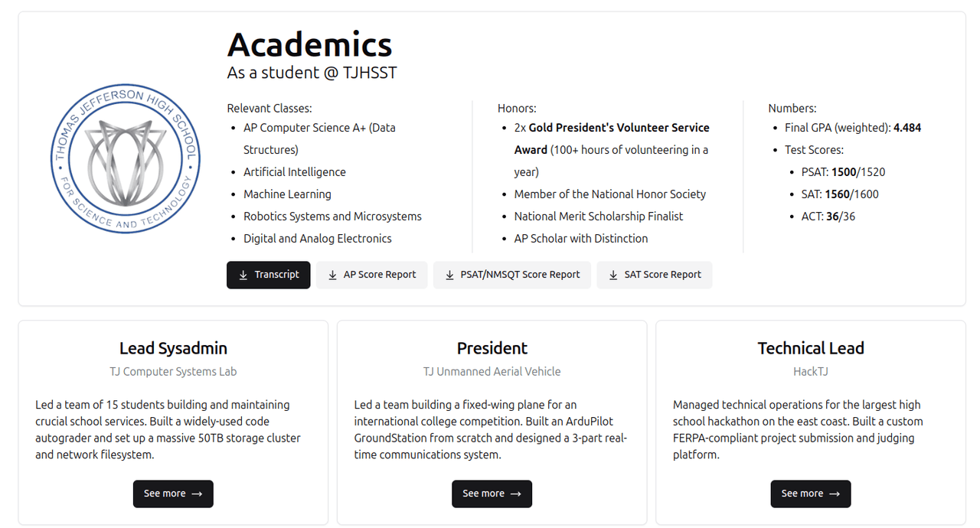Click the Academics heading
The width and height of the screenshot is (980, 528).
[309, 44]
